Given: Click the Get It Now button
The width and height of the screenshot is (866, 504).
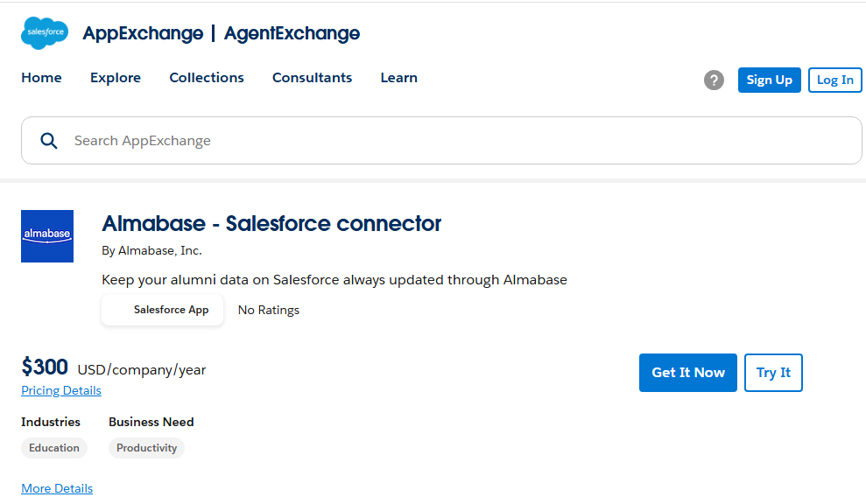Looking at the screenshot, I should click(688, 373).
